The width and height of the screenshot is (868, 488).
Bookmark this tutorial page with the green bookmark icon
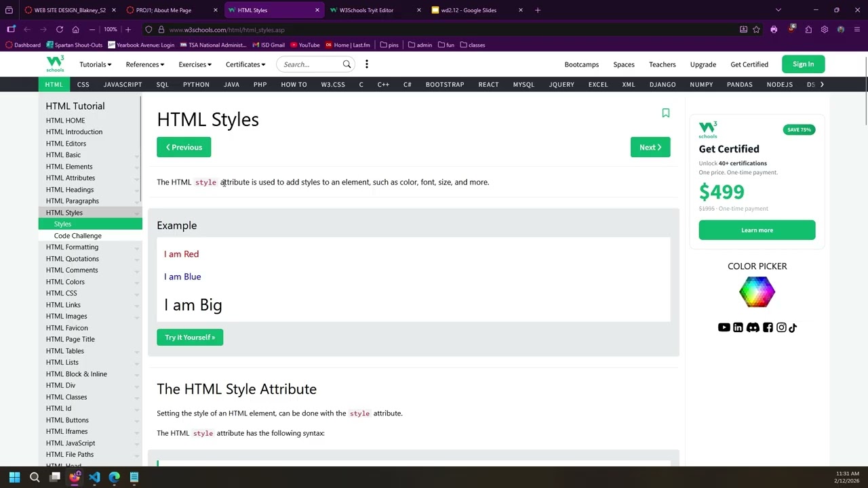point(666,113)
